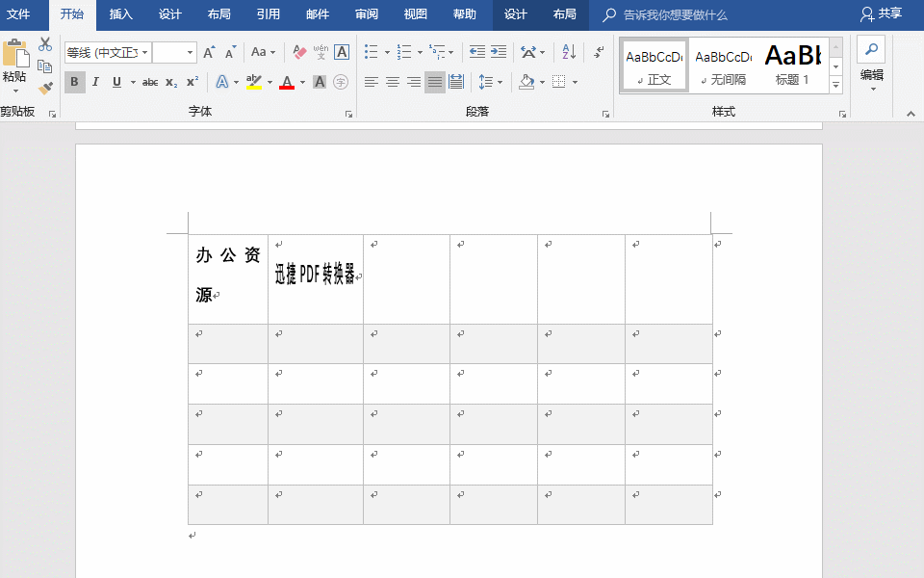This screenshot has height=578, width=924.
Task: Switch to 插入 tab
Action: 121,14
